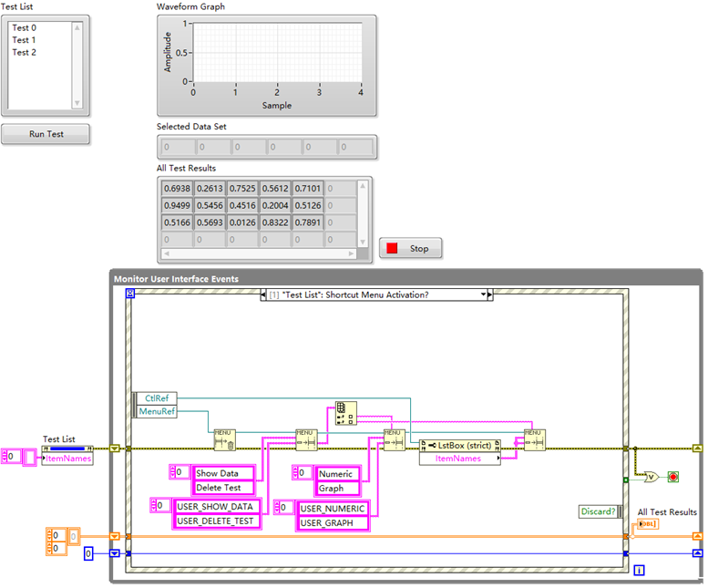Click All Test Results scroll down arrow
The image size is (708, 588).
coord(363,242)
